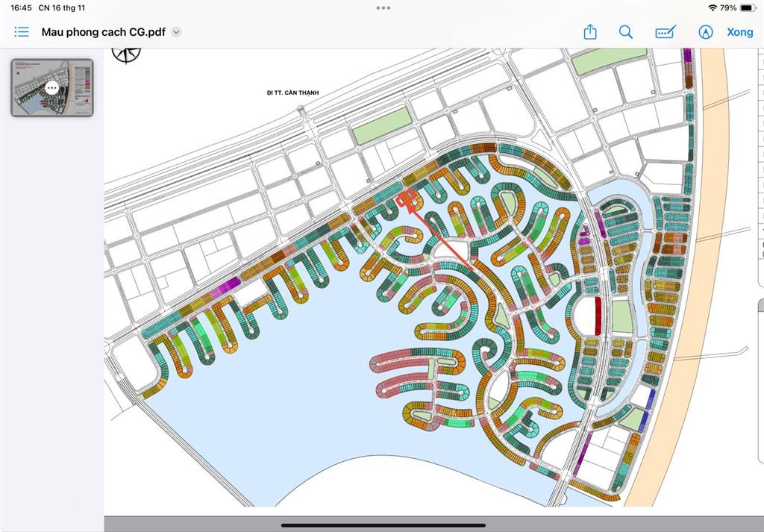The width and height of the screenshot is (764, 532).
Task: Toggle the sidebar list icon
Action: 22,32
